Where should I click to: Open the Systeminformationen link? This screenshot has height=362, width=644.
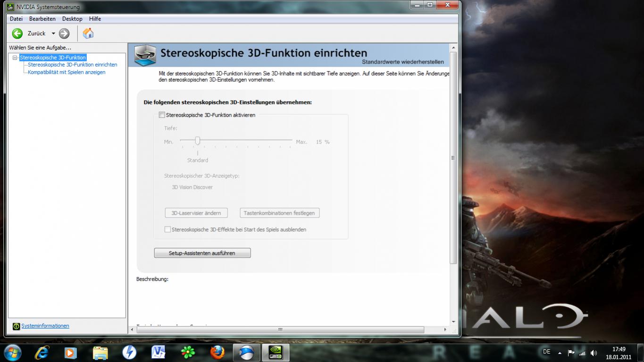coord(45,326)
